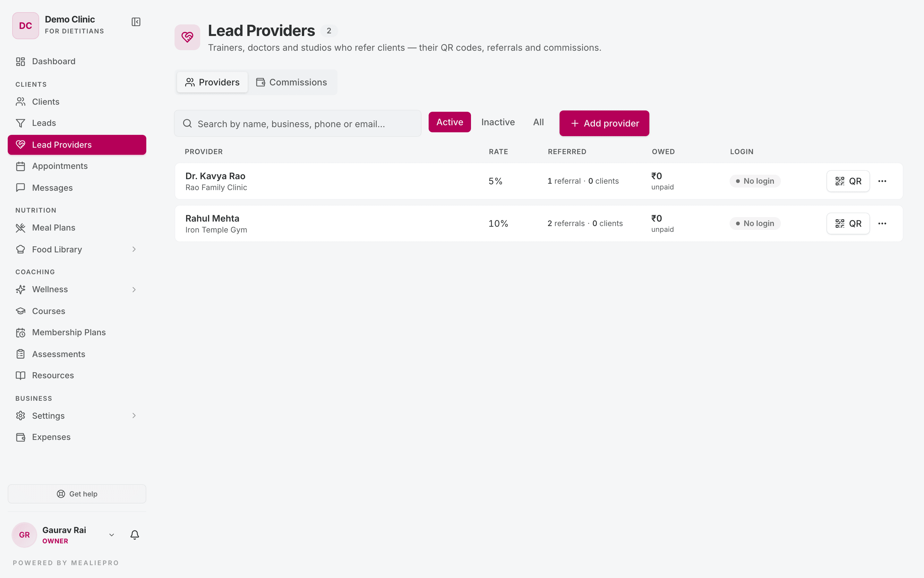Screen dimensions: 924x578
Task: Switch to Commissions tab
Action: pos(292,82)
